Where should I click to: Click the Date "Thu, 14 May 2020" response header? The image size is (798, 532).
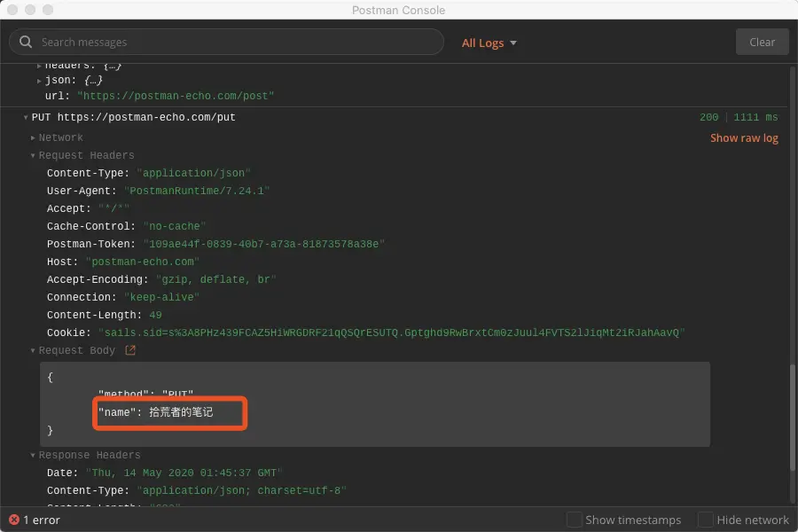point(164,473)
